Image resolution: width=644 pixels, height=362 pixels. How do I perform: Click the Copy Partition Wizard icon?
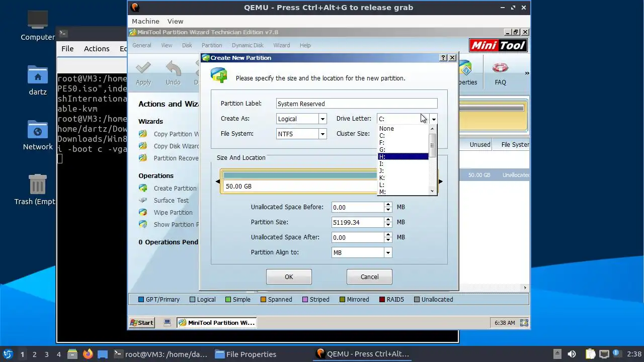(143, 134)
